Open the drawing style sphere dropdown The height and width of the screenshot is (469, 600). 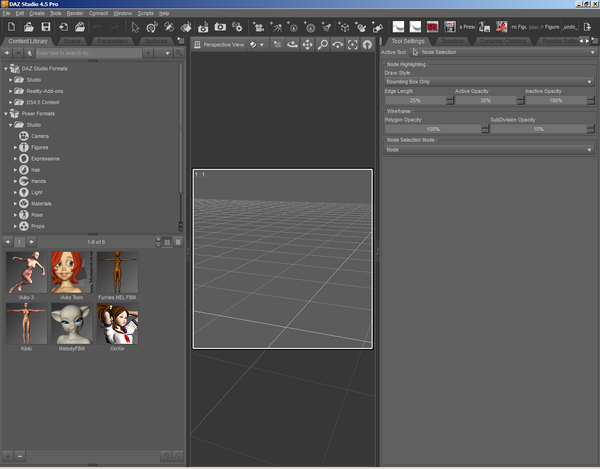pos(257,45)
